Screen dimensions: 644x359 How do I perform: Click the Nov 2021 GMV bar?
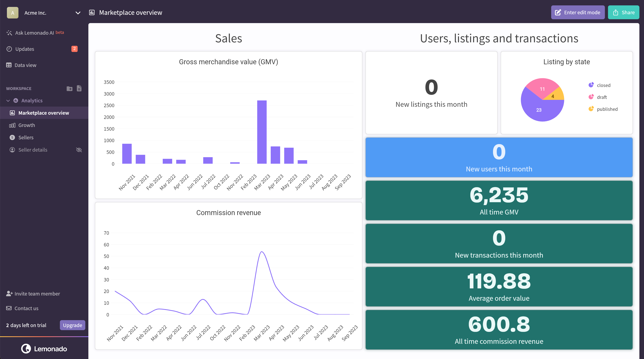pos(127,154)
